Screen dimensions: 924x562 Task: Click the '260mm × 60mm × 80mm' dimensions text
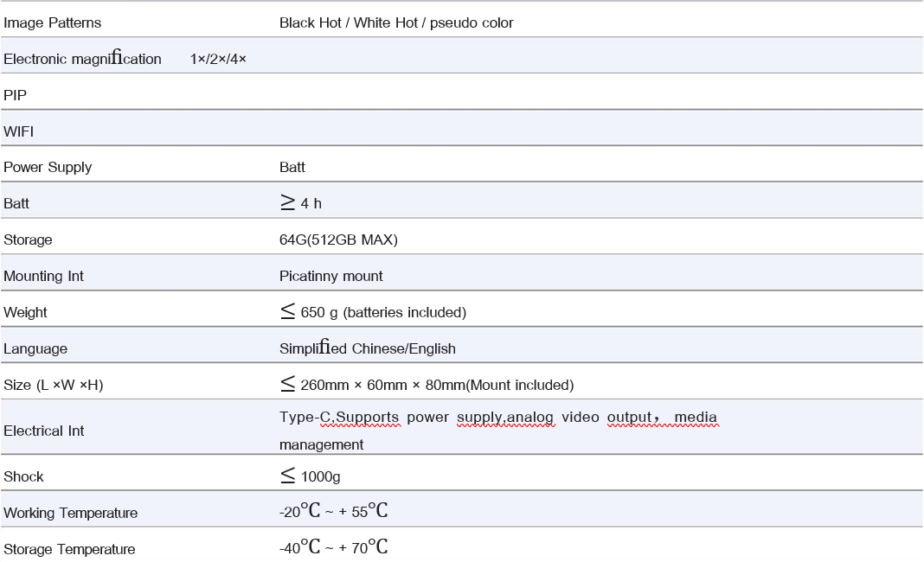[x=382, y=385]
